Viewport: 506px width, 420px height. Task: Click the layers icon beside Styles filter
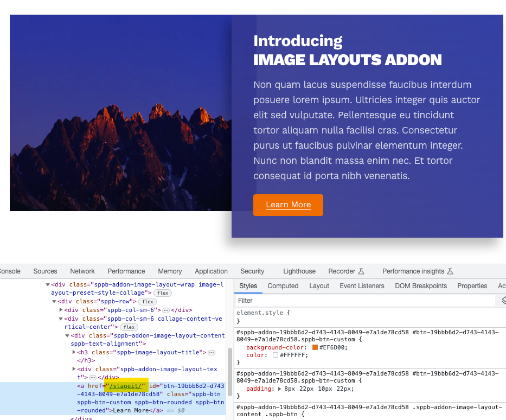click(503, 300)
